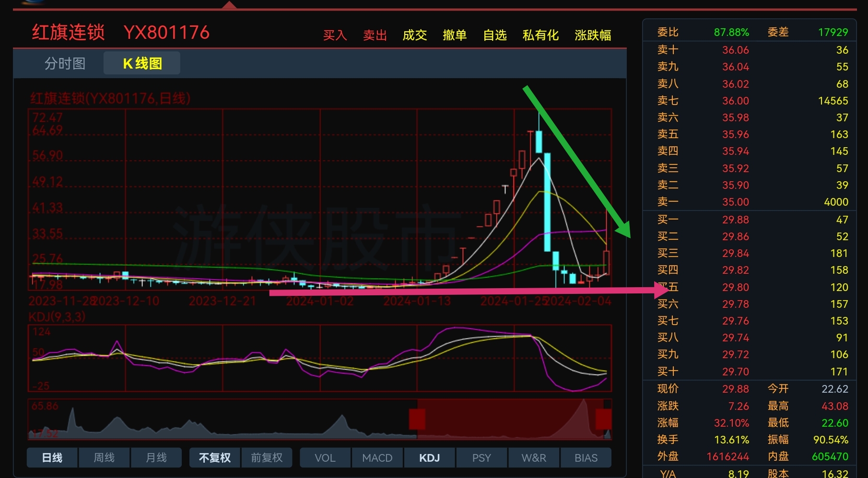Click the KDJ indicator sub-chart
This screenshot has width=868, height=478.
(320, 358)
